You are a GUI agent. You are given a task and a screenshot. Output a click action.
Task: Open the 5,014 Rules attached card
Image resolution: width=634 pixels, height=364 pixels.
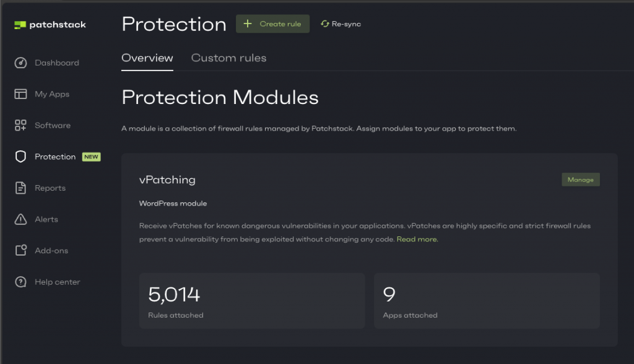coord(252,301)
